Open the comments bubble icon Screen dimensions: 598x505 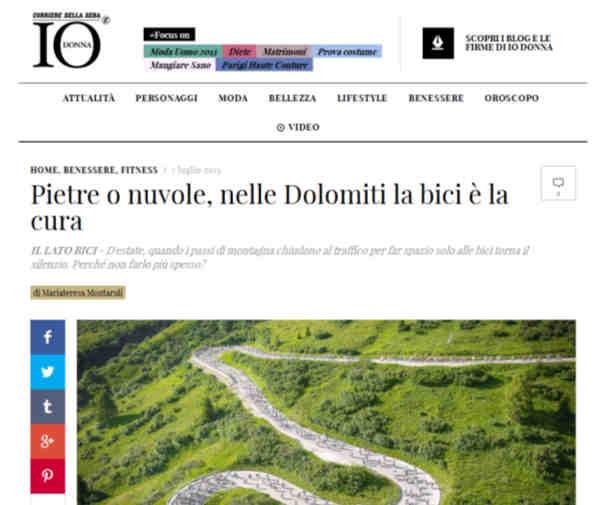pos(558,183)
